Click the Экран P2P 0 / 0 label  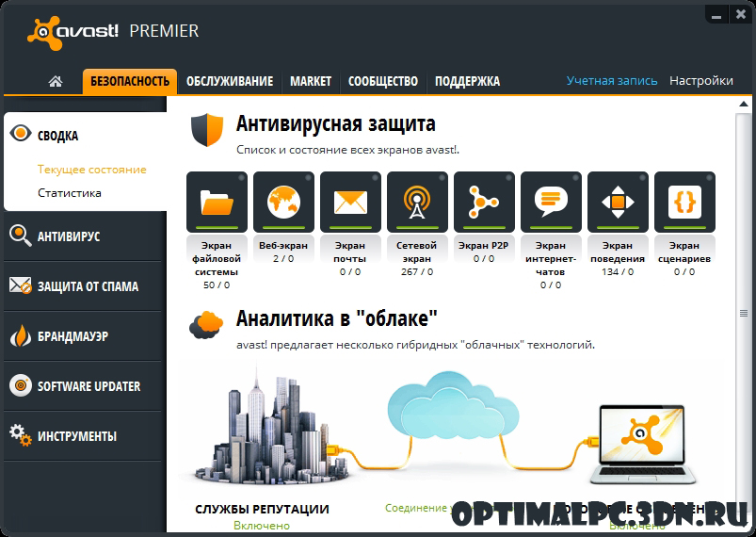point(484,252)
